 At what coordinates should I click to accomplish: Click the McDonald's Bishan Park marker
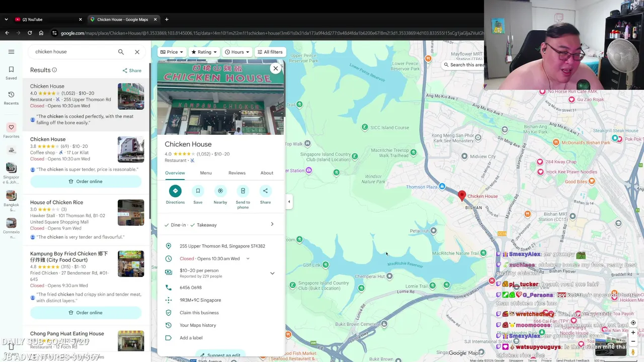click(556, 143)
